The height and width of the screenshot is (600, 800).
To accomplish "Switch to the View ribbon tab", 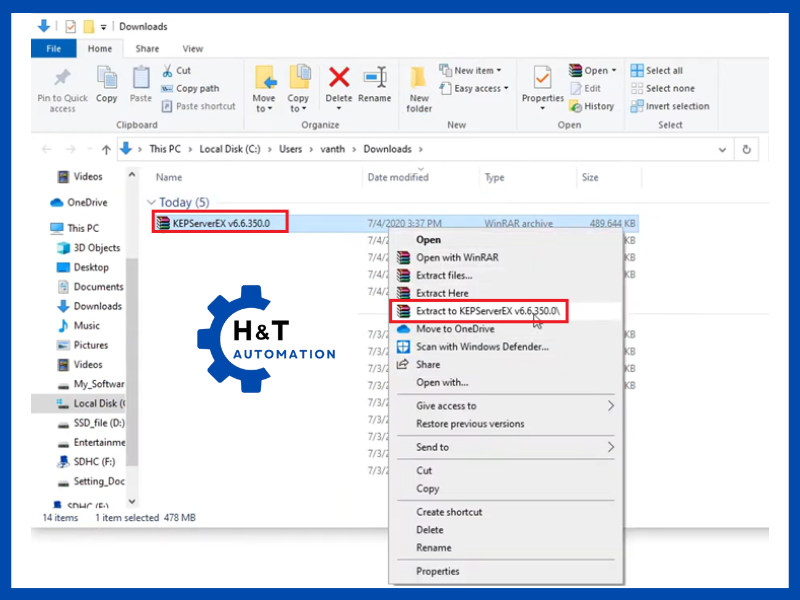I will (193, 48).
